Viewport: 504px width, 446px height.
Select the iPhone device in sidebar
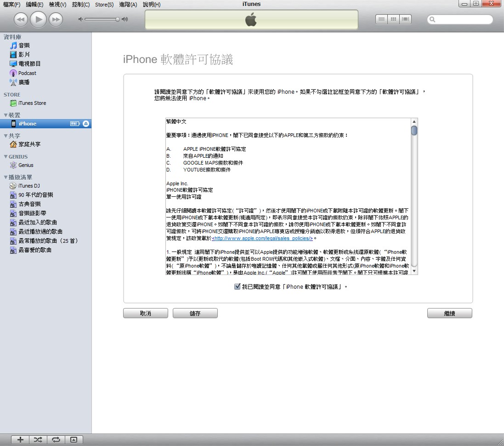tap(45, 124)
